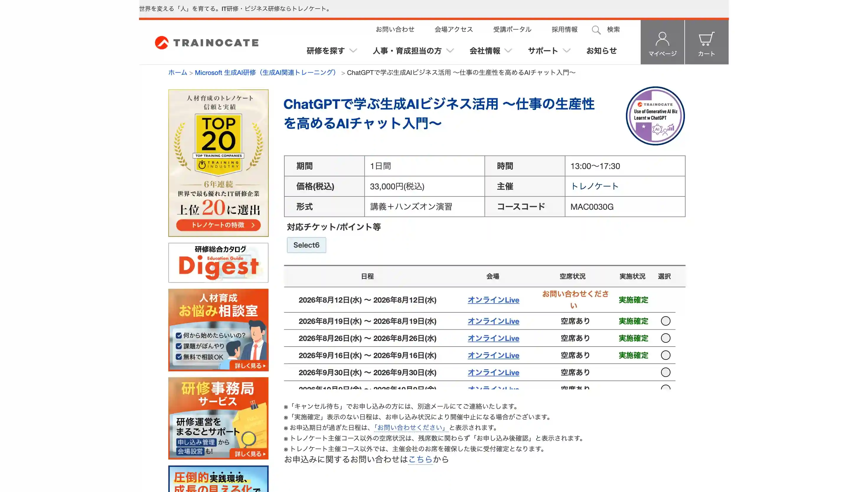
Task: Click the 検索 label in the header
Action: point(613,29)
